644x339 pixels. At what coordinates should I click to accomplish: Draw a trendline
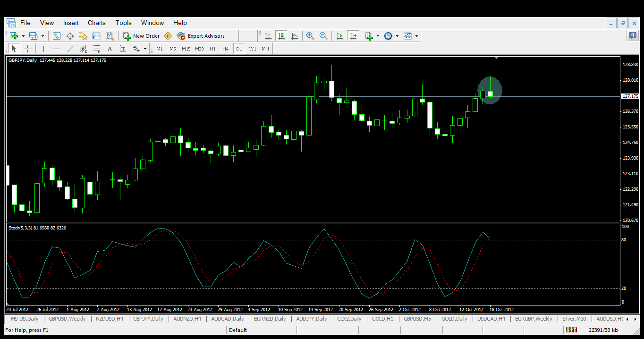pyautogui.click(x=70, y=49)
